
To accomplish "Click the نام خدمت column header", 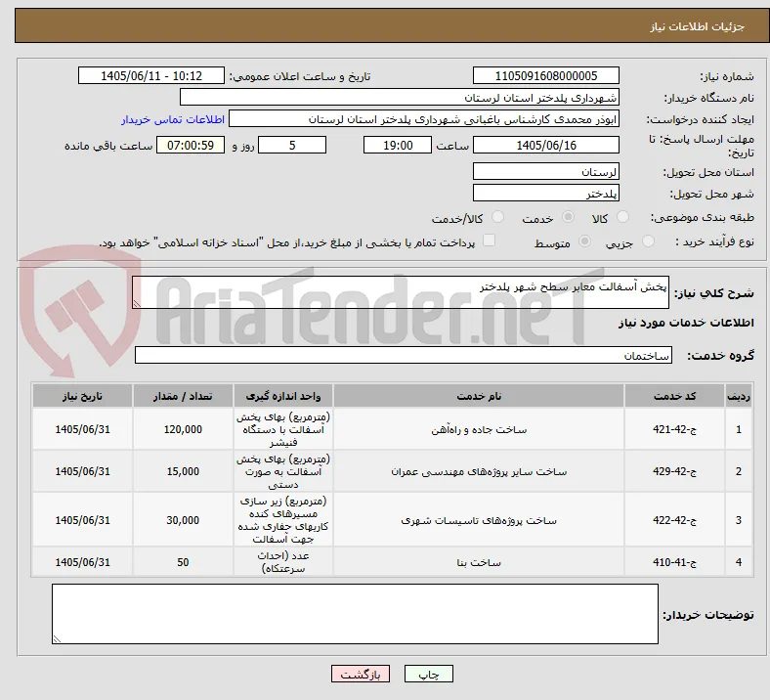I will (x=479, y=396).
